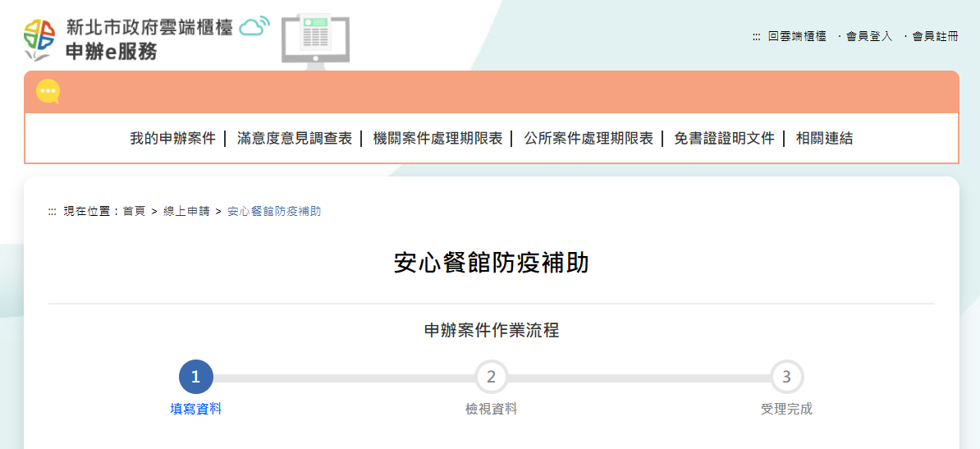Select step 2 circle in progress bar

pos(492,377)
